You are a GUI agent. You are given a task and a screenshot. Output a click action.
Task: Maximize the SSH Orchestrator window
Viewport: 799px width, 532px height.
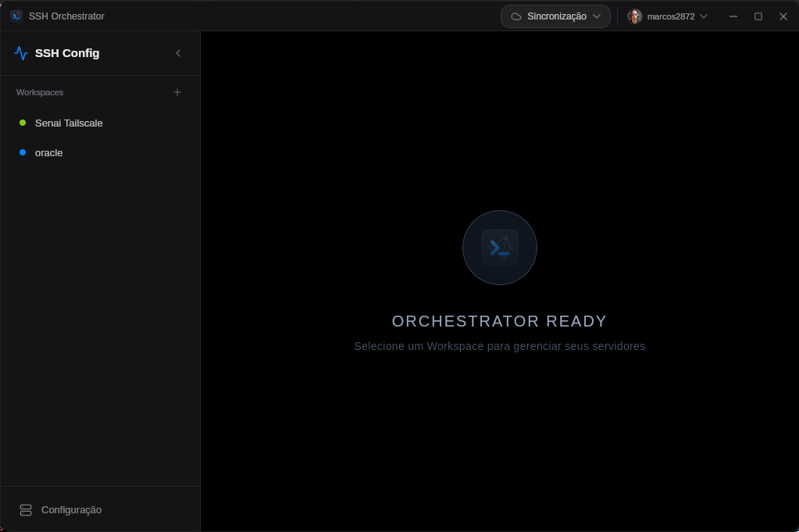tap(758, 16)
